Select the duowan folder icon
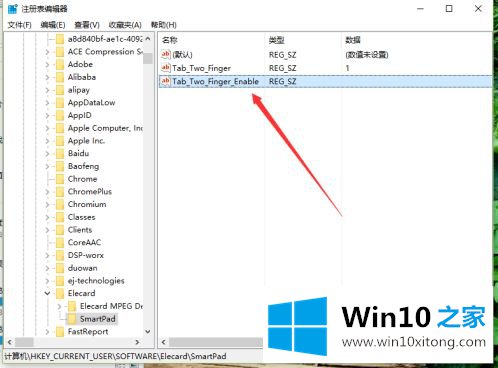 click(60, 268)
